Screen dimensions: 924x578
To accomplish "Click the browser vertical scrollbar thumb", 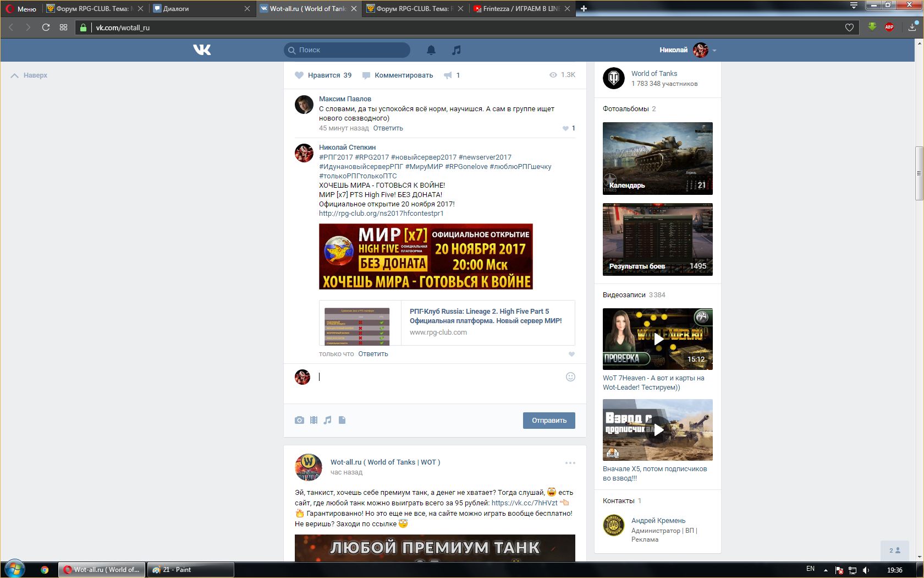I will point(919,173).
